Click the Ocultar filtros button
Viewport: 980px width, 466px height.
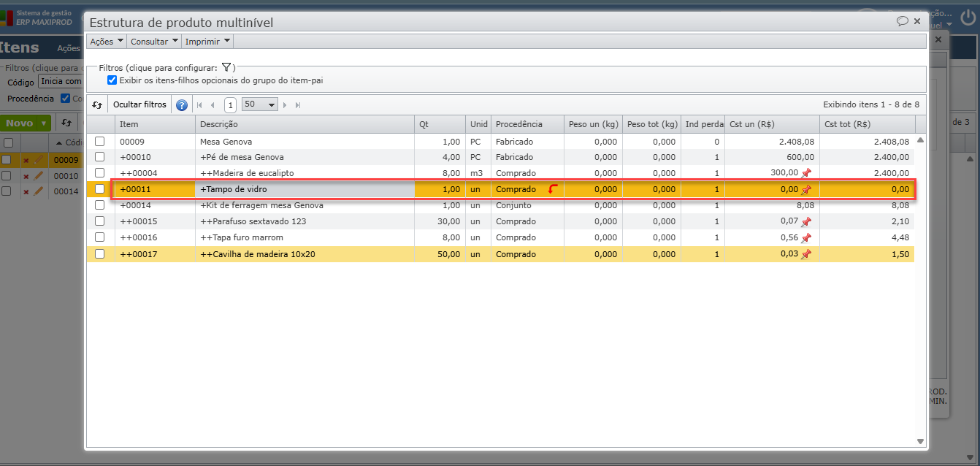click(139, 104)
